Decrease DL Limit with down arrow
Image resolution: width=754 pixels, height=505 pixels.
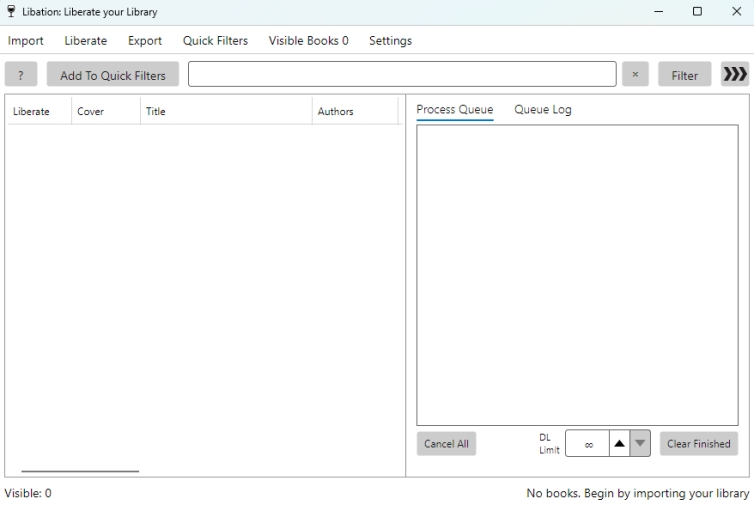[x=640, y=443]
